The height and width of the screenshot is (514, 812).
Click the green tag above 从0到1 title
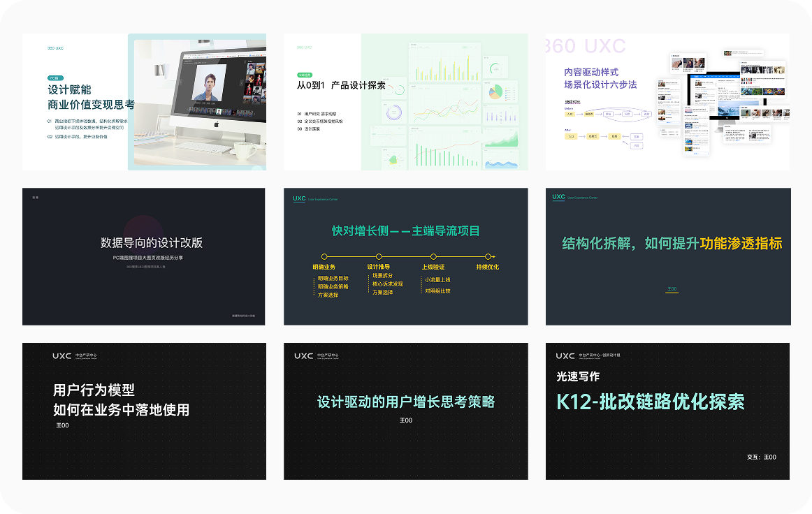click(305, 75)
